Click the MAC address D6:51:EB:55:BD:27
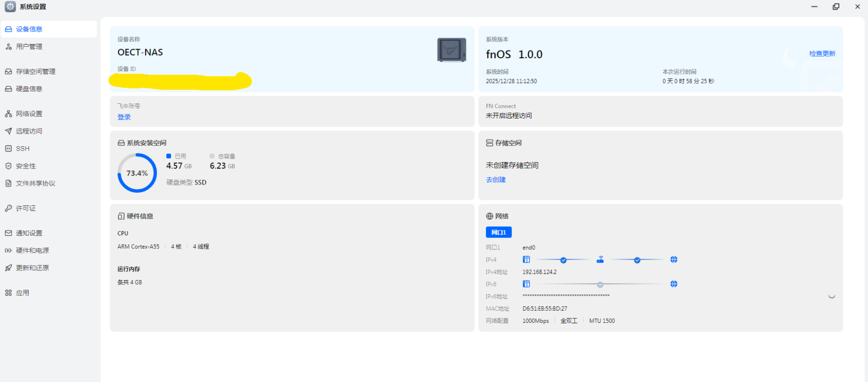This screenshot has width=868, height=382. 545,309
